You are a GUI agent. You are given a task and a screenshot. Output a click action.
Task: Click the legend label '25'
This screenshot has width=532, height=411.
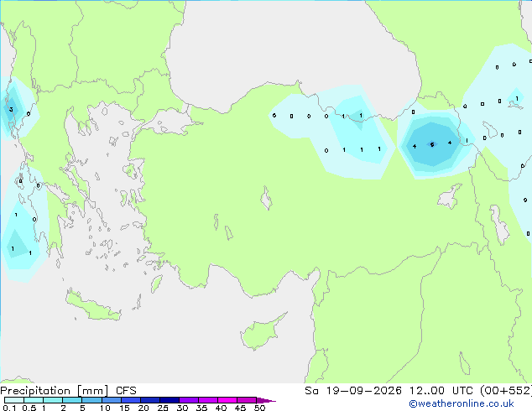tap(163, 408)
